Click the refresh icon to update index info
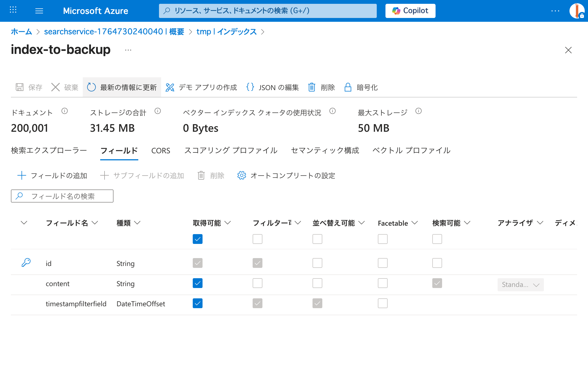Screen dimensions: 588x392 point(91,87)
